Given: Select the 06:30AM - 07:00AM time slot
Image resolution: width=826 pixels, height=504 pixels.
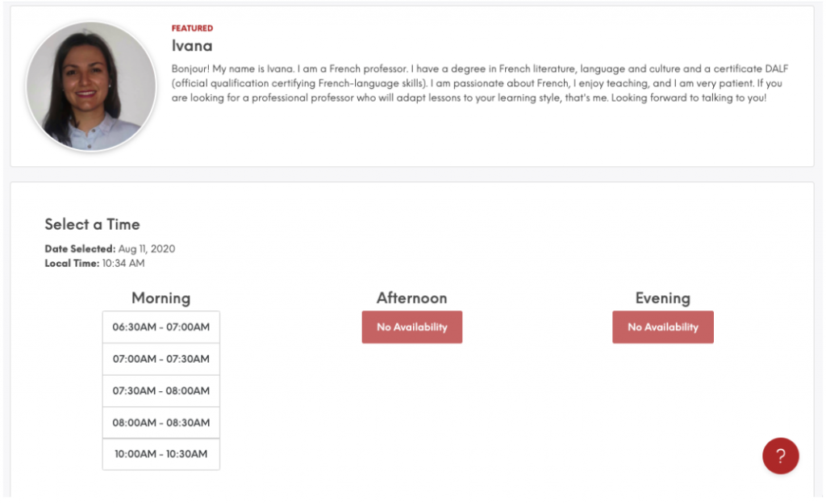Looking at the screenshot, I should pos(161,327).
